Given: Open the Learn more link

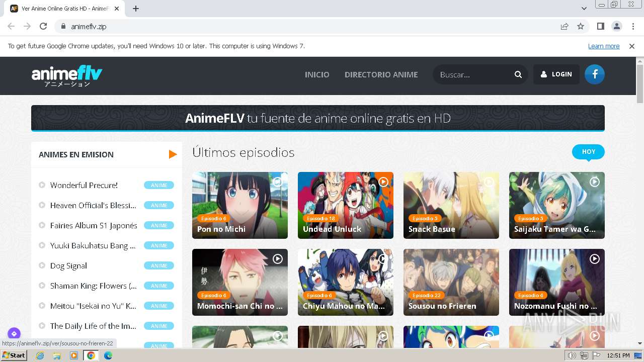Looking at the screenshot, I should (x=604, y=46).
